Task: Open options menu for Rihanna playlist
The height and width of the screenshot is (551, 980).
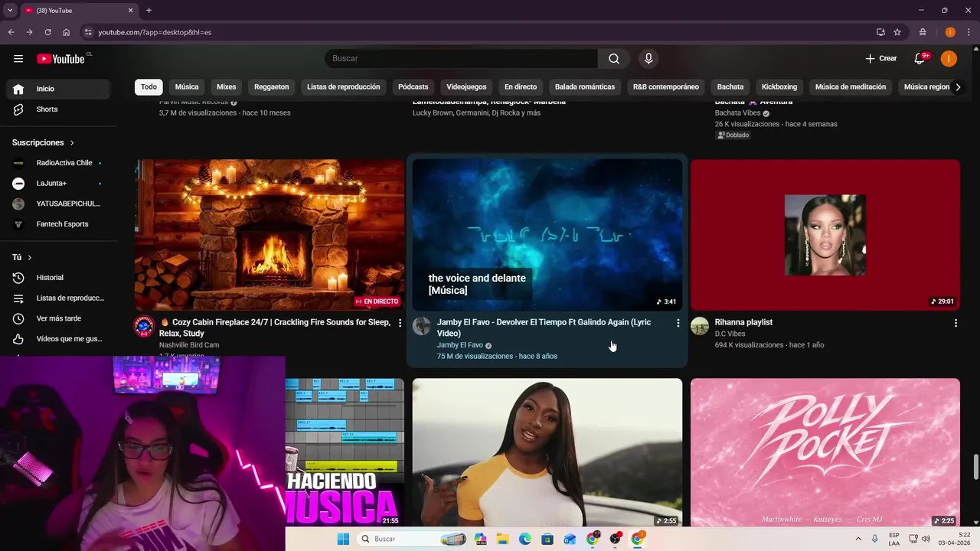Action: [955, 324]
